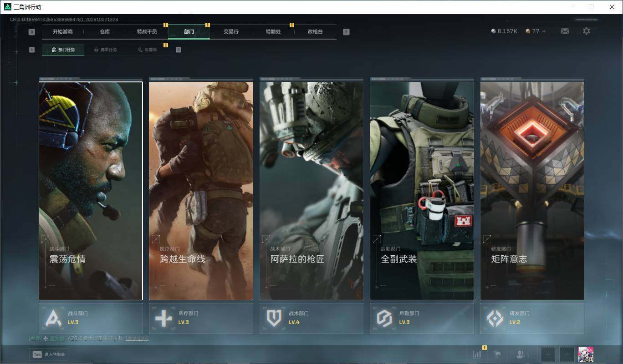This screenshot has height=364, width=623.
Task: Select the 战斗部门 LV.3 emblem icon
Action: tap(54, 318)
